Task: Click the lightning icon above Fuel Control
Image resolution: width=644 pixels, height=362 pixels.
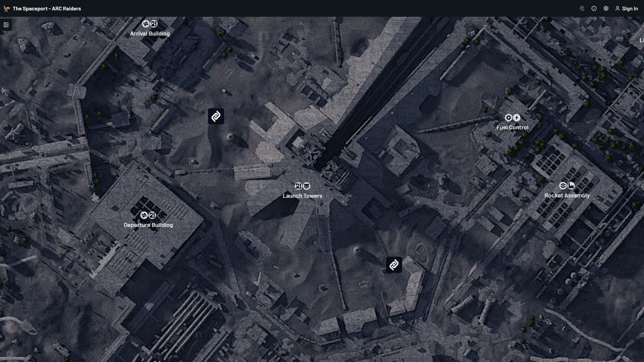Action: tap(517, 118)
